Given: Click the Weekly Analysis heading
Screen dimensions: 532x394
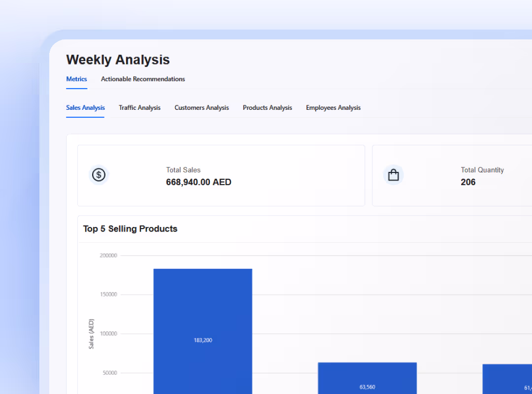Looking at the screenshot, I should (118, 60).
